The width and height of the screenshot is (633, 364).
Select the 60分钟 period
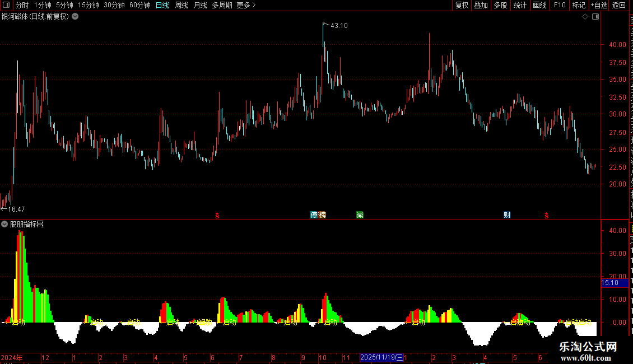139,5
